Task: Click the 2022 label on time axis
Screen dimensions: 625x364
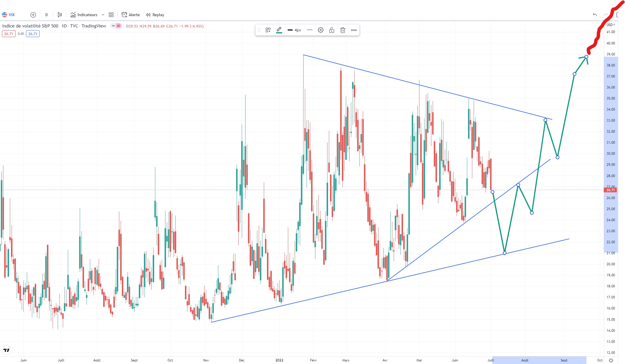Action: [x=279, y=360]
